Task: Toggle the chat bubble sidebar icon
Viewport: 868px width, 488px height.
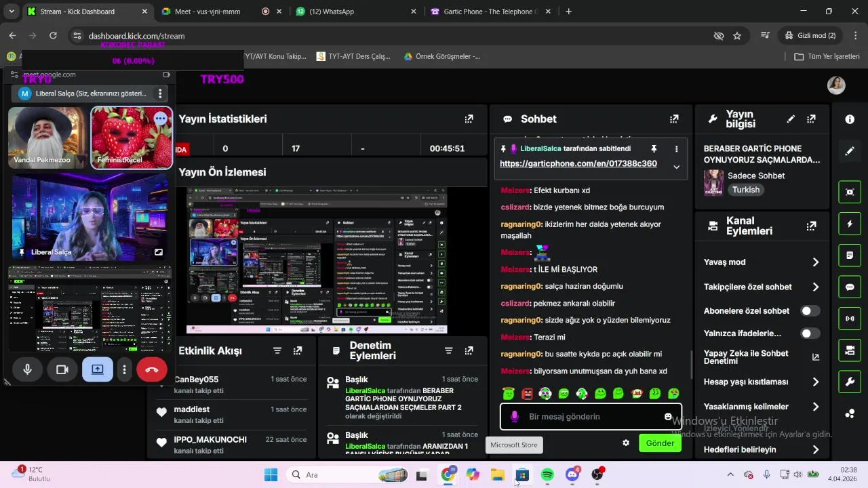Action: coord(850,287)
